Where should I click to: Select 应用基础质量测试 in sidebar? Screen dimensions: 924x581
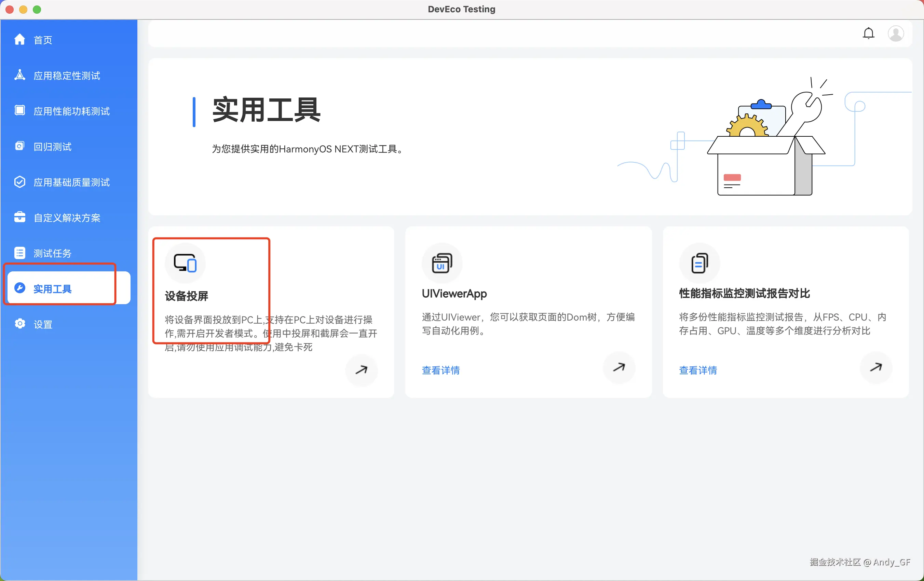point(71,182)
